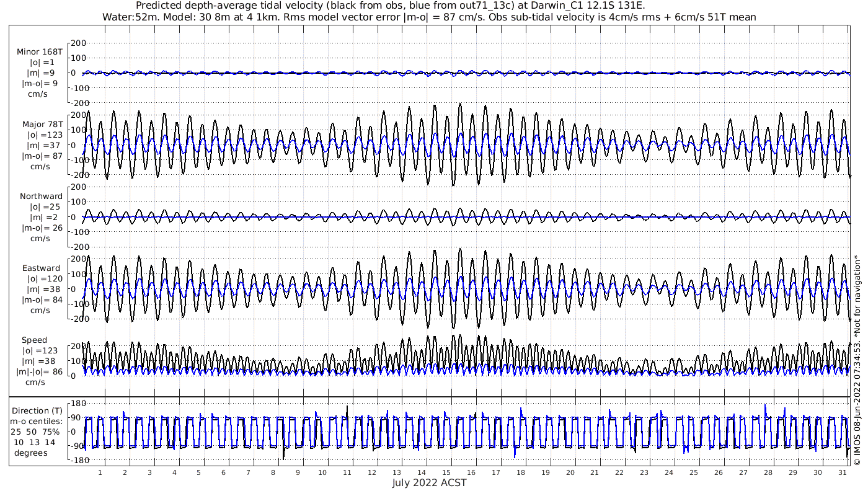Viewport: 868px width, 496px height.
Task: Click the '|o| =120' value under Eastward
Action: (42, 279)
